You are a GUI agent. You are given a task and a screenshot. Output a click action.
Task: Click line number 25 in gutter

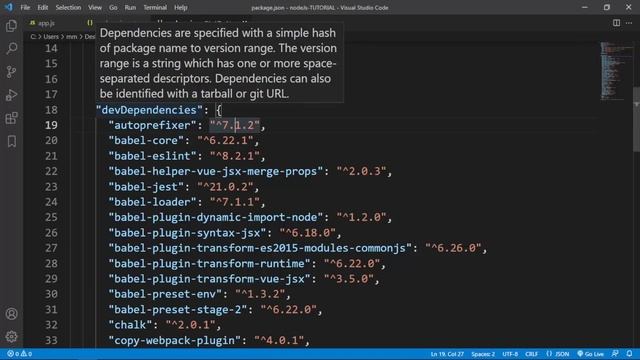tap(51, 217)
